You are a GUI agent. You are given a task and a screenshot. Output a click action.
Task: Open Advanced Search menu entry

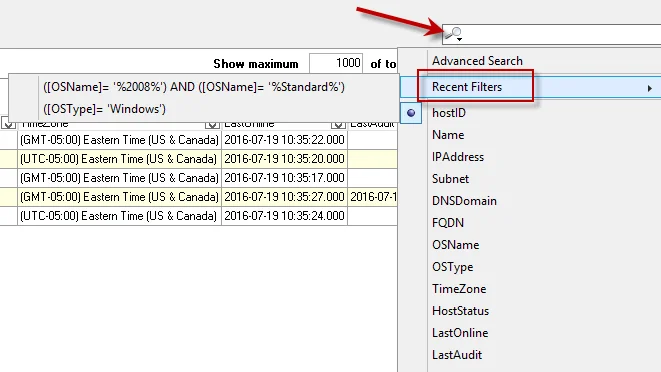[x=477, y=61]
